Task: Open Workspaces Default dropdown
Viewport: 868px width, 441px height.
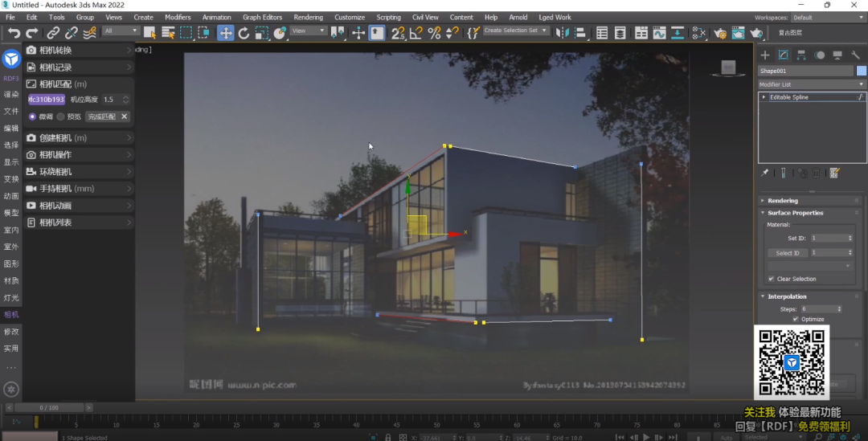Action: pyautogui.click(x=829, y=18)
